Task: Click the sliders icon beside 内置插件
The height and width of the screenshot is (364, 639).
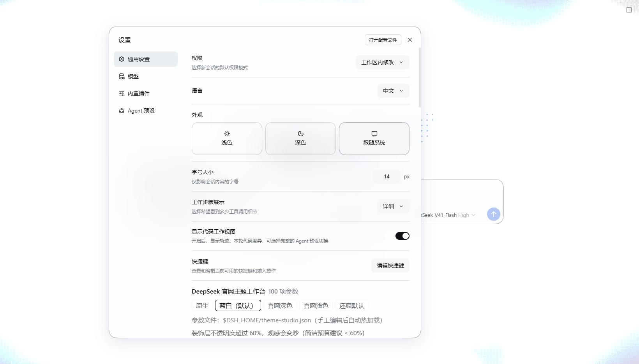Action: click(x=122, y=93)
